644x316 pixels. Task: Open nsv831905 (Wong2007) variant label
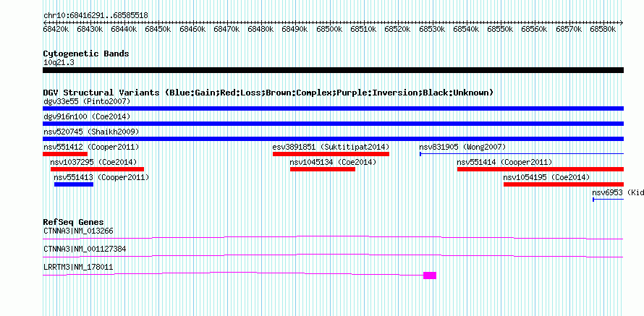(x=462, y=147)
